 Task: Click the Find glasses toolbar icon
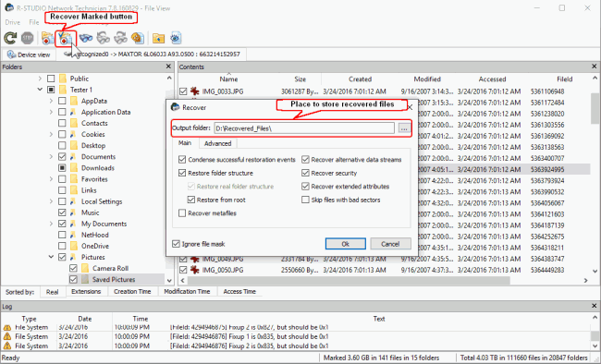click(x=86, y=38)
